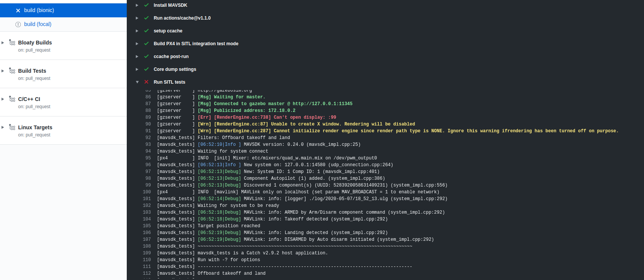This screenshot has width=644, height=280.
Task: Expand the Bloaty Builds workflow
Action: pyautogui.click(x=3, y=43)
